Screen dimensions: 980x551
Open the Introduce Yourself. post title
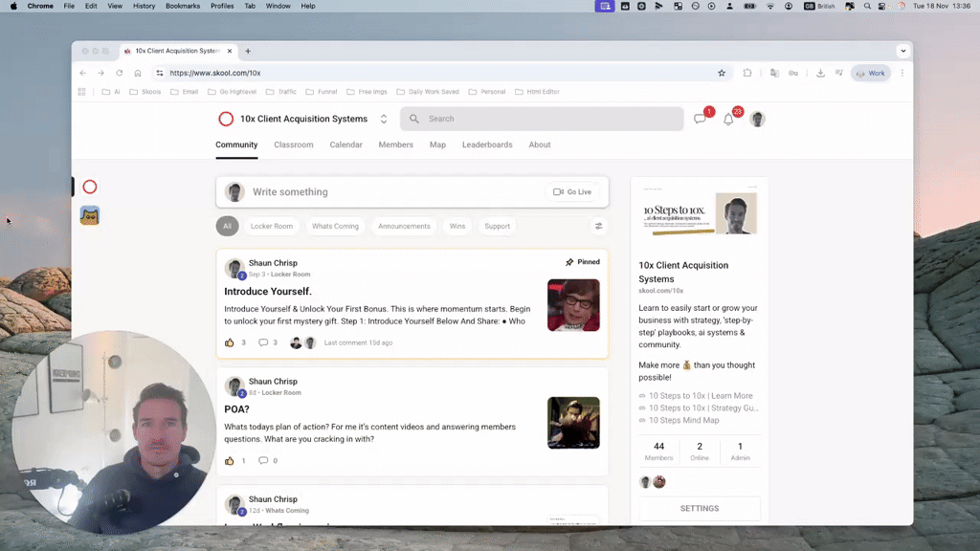[268, 291]
